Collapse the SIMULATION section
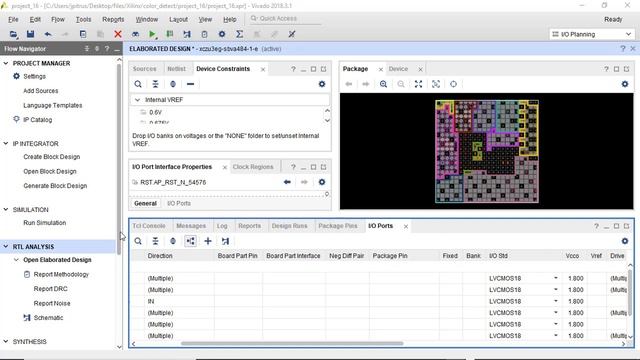This screenshot has width=640, height=360. (6, 209)
